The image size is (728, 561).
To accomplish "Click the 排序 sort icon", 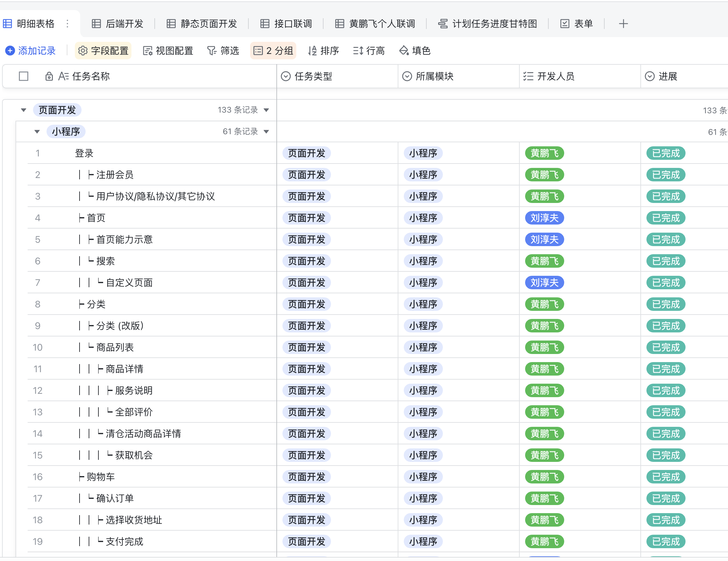I will point(312,51).
